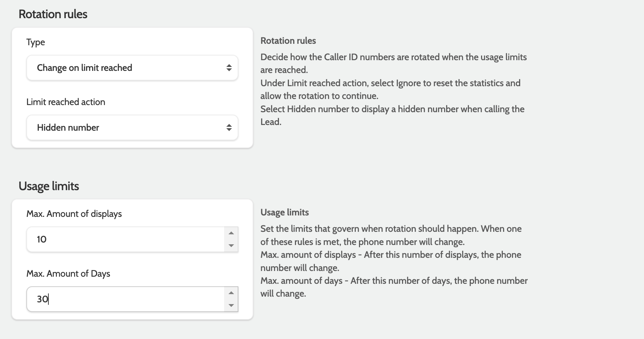
Task: Open the Type dropdown showing Change on limit reached
Action: coord(132,68)
